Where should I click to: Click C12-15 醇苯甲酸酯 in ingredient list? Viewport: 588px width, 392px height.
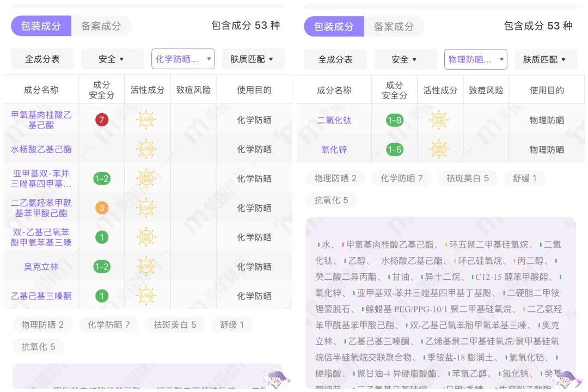[511, 277]
